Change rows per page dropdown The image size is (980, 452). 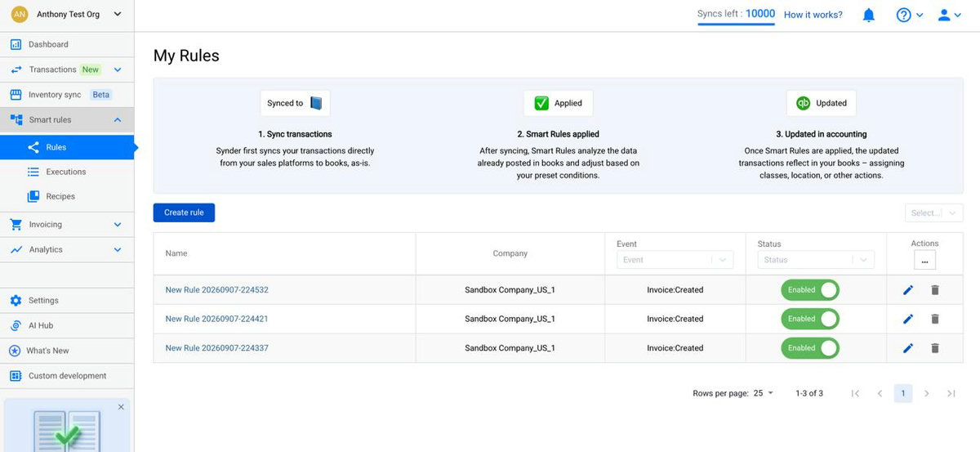[x=764, y=393]
